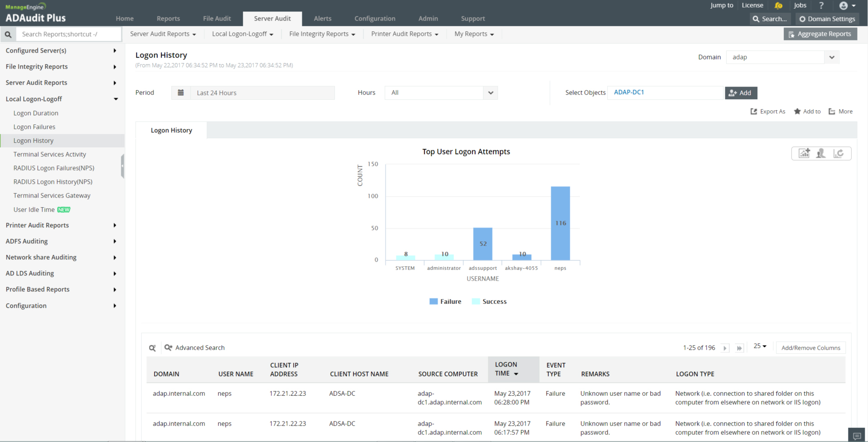The width and height of the screenshot is (868, 442).
Task: Click the magnifier icon above the table
Action: pos(152,348)
